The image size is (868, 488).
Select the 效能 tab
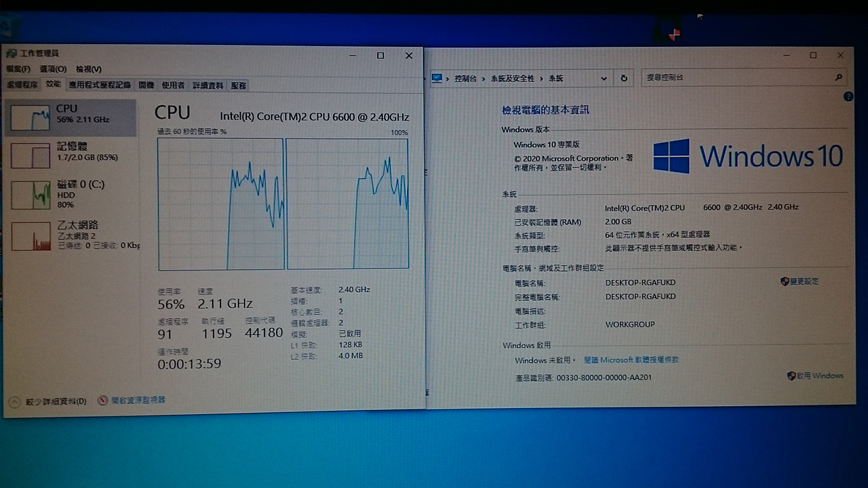pyautogui.click(x=54, y=85)
